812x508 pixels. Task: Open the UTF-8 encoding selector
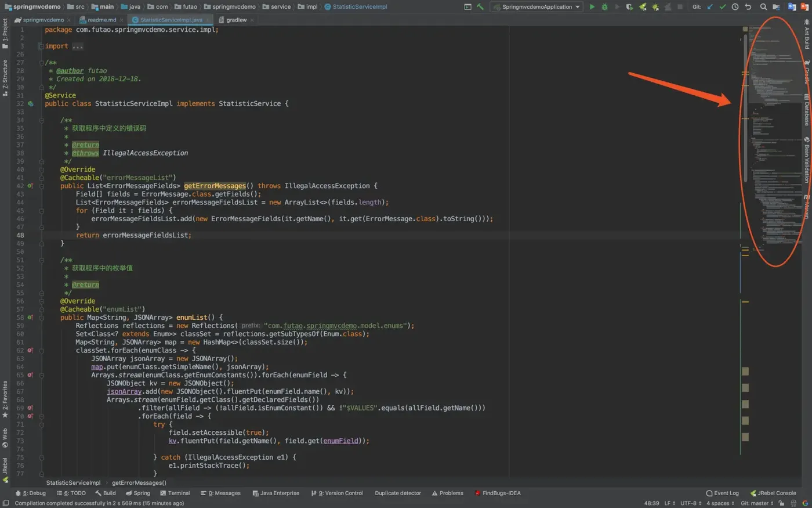pos(691,503)
